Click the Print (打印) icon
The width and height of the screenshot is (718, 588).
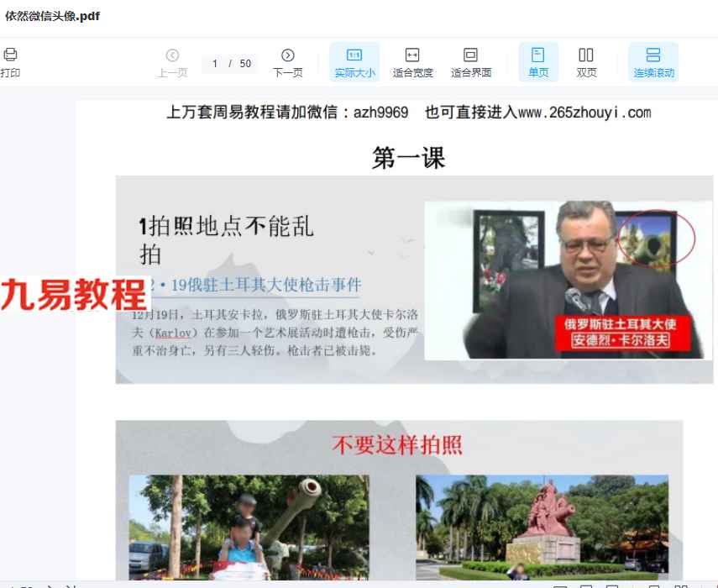10,55
